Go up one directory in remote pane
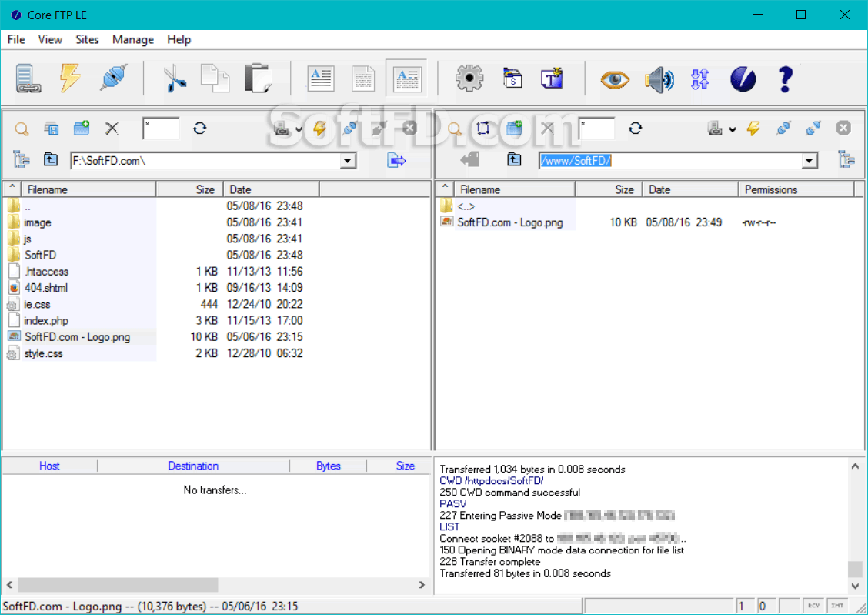 point(514,159)
